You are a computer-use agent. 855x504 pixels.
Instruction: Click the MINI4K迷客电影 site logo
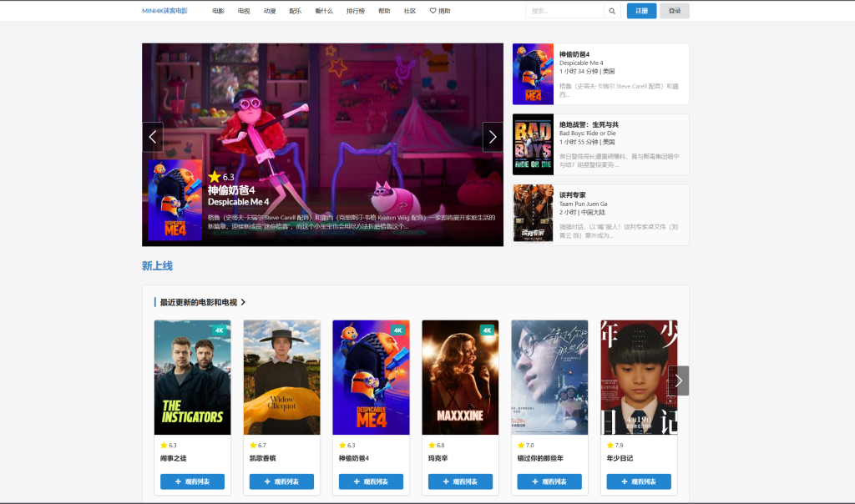tap(164, 11)
